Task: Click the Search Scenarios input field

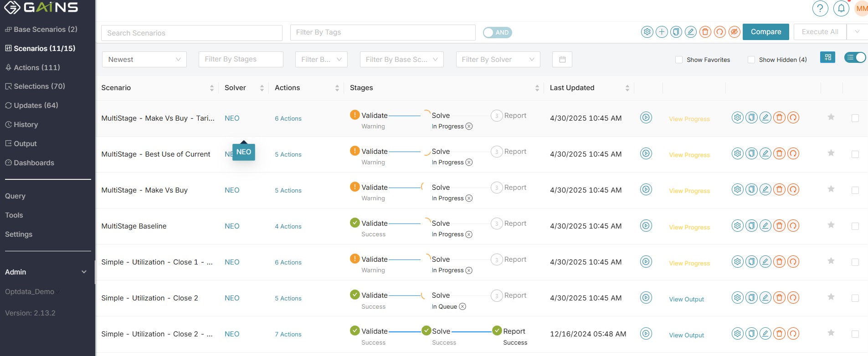Action: pos(191,33)
